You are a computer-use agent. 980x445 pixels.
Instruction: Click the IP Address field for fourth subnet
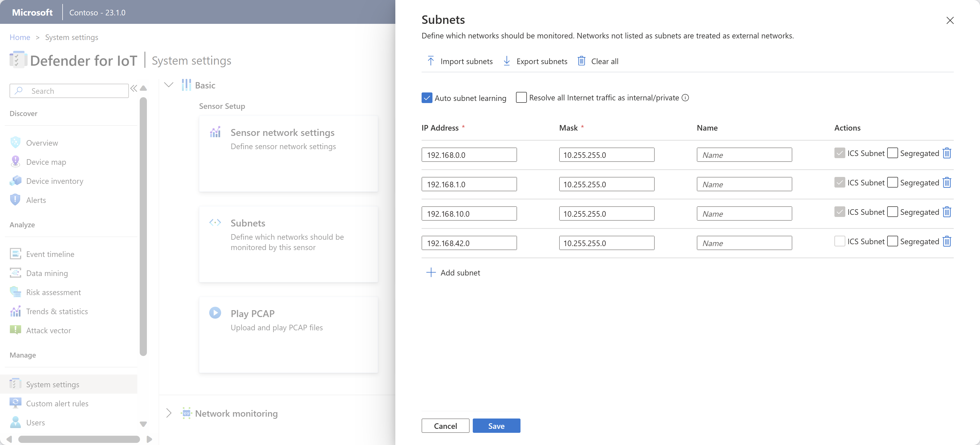coord(469,243)
